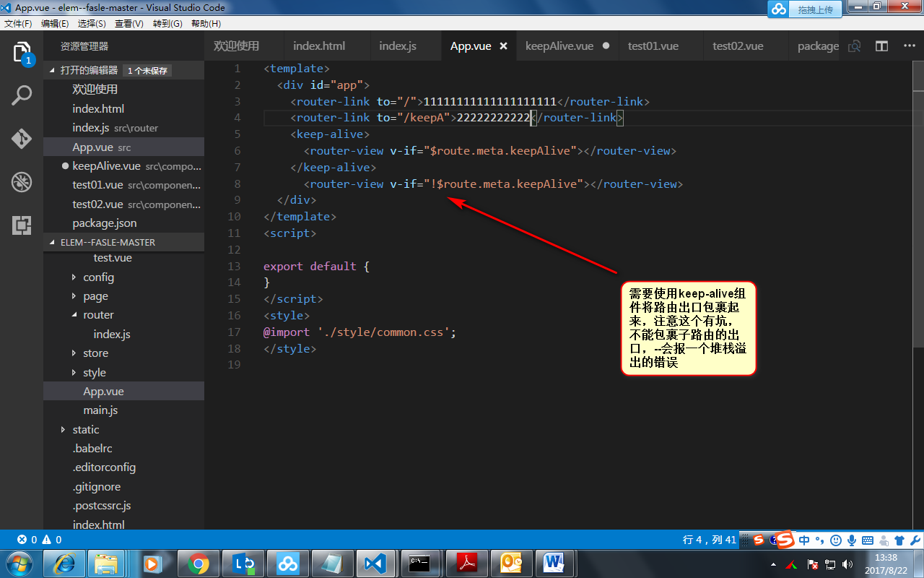This screenshot has width=924, height=578.
Task: Open media player icon in taskbar
Action: 152,563
